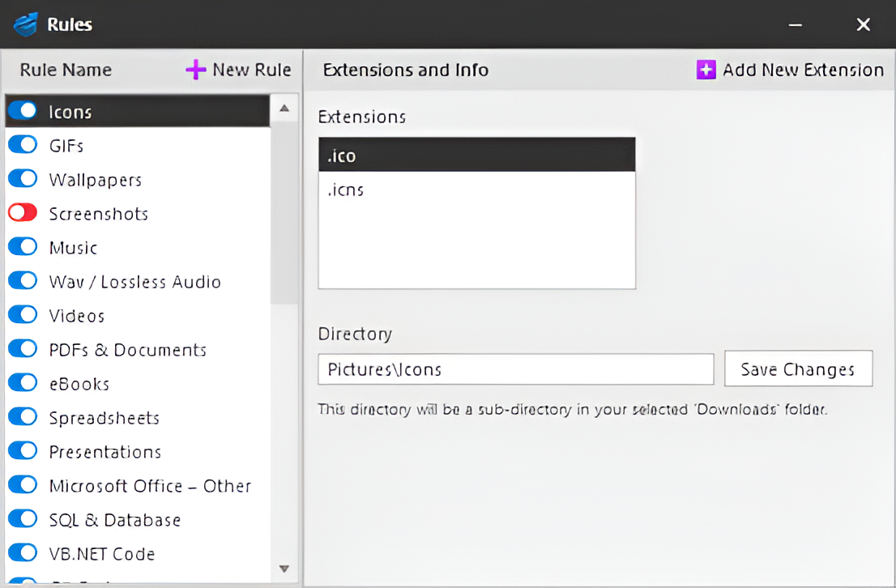Click the rule list scroll up arrow
896x588 pixels.
click(x=284, y=108)
